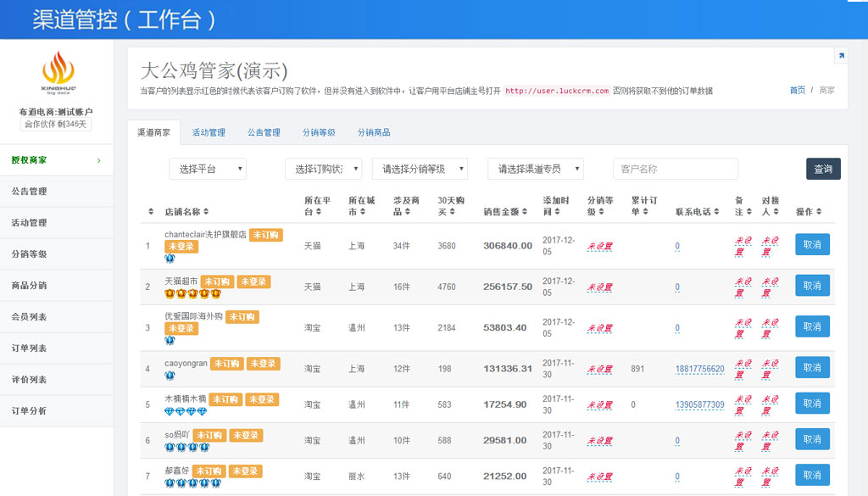This screenshot has height=496, width=868.
Task: Sort by the 所在平台 column sort icon
Action: [x=319, y=211]
